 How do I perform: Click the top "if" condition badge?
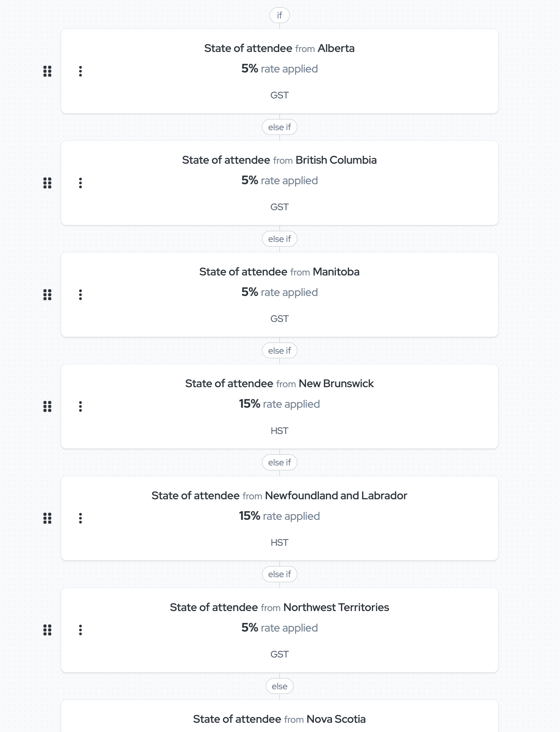point(279,15)
